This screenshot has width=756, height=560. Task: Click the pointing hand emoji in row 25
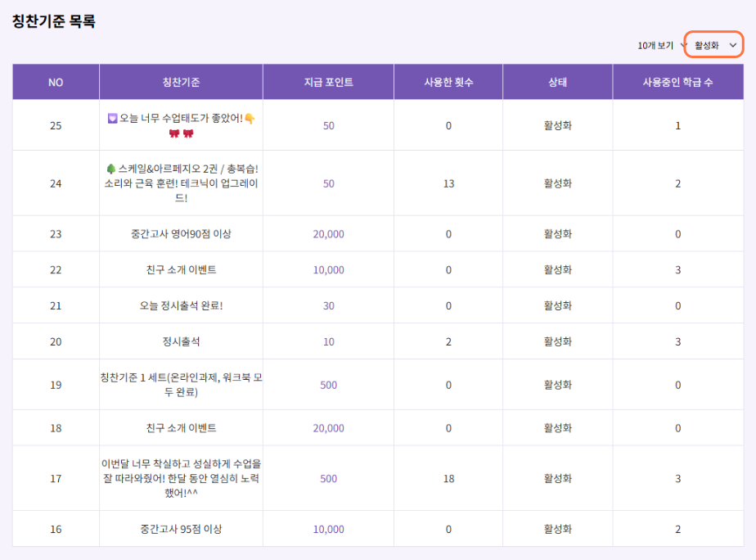(x=250, y=119)
